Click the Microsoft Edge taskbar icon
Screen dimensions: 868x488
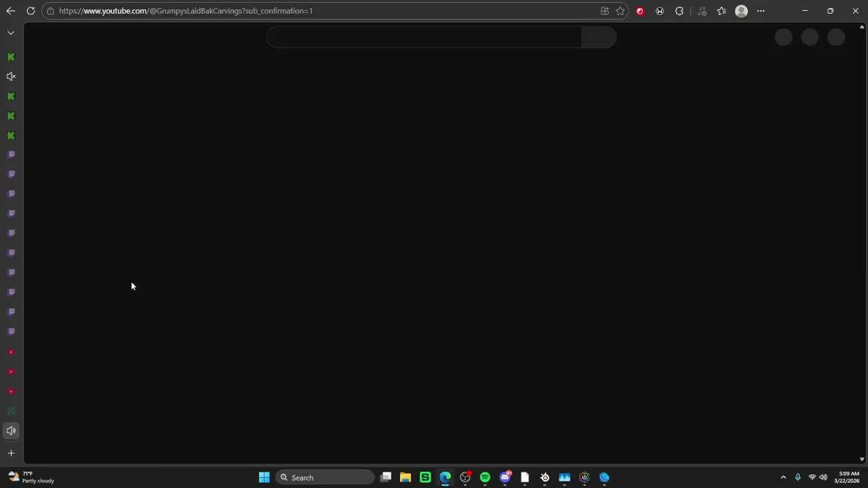coord(445,478)
